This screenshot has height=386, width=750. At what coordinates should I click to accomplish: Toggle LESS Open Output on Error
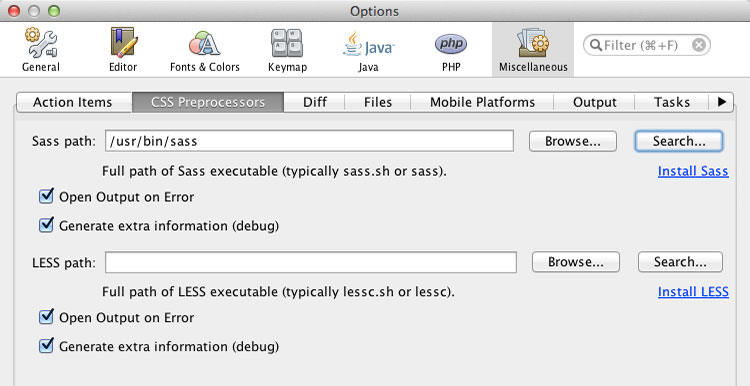tap(46, 317)
